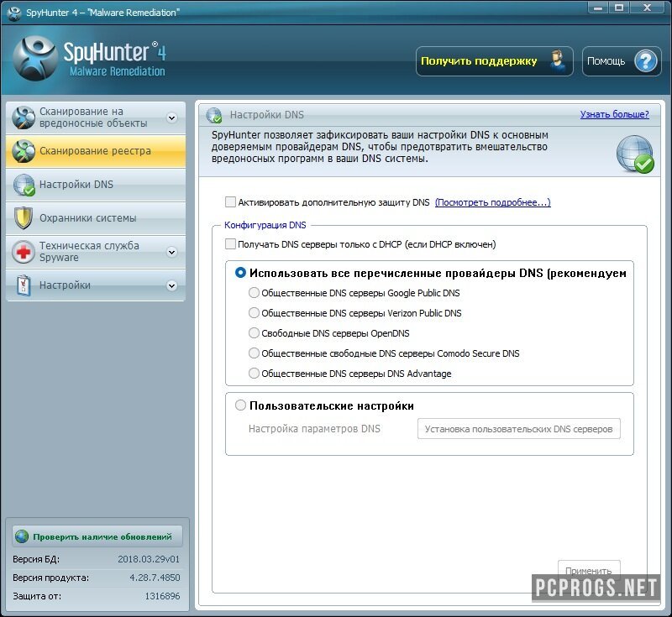Screen dimensions: 672x617
Task: Expand the Settings sidebar section arrow
Action: pos(172,285)
